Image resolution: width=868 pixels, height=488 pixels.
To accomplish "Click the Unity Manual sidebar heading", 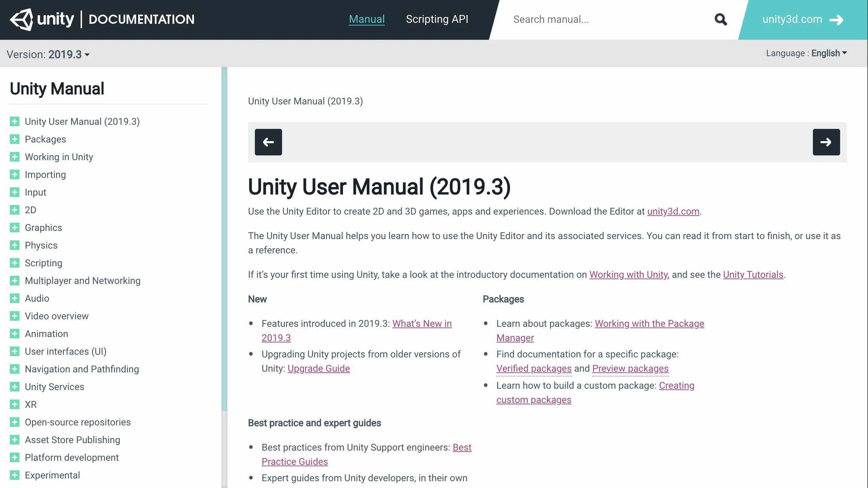I will [x=57, y=88].
